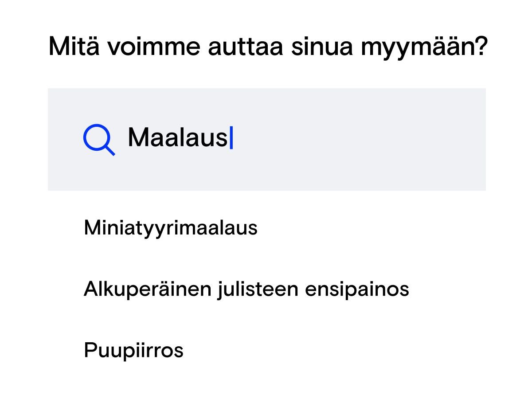The height and width of the screenshot is (399, 532).
Task: Click the word auttaa in the heading
Action: coord(245,46)
